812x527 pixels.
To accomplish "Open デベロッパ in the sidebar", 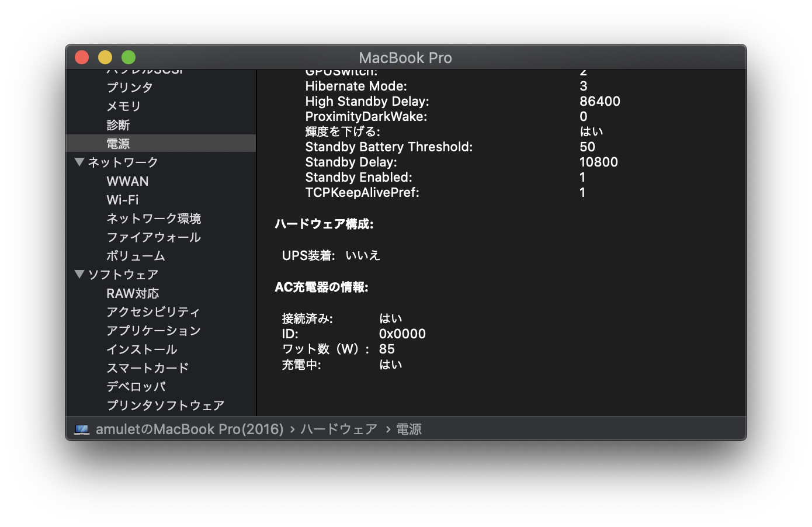I will 136,387.
